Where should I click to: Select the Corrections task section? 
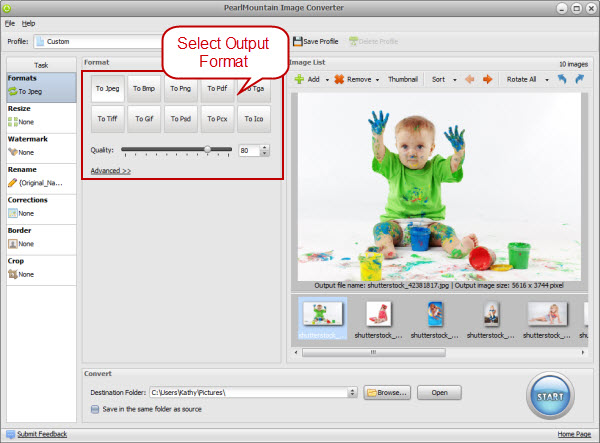pos(41,209)
